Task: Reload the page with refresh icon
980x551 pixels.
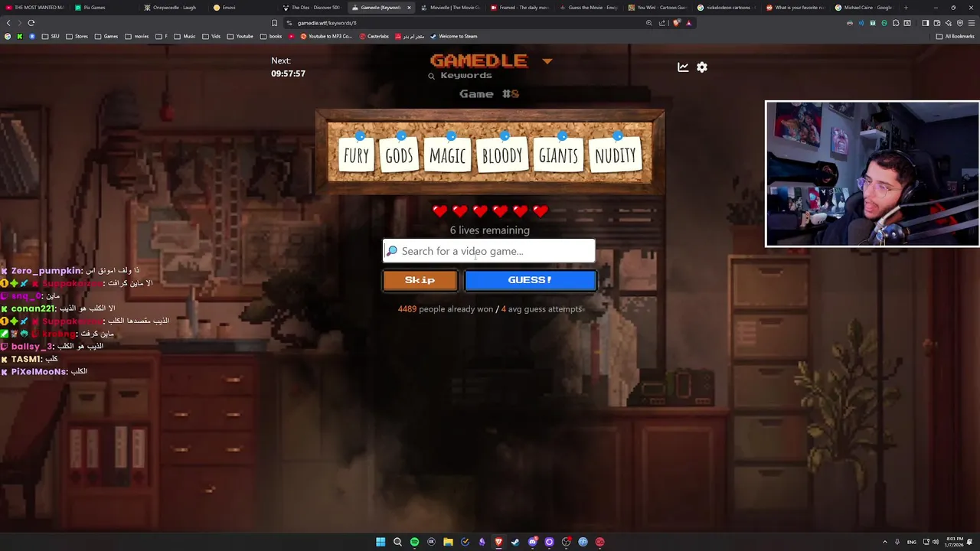Action: [31, 23]
